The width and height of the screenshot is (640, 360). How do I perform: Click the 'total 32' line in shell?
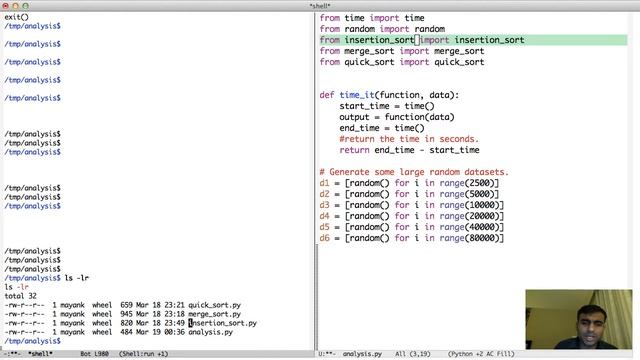coord(20,296)
